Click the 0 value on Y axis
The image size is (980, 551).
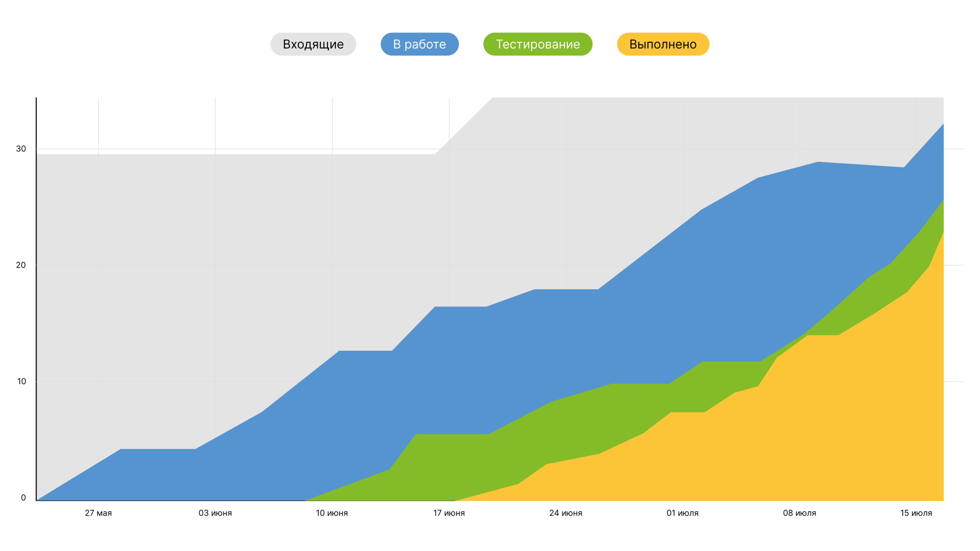tap(23, 498)
